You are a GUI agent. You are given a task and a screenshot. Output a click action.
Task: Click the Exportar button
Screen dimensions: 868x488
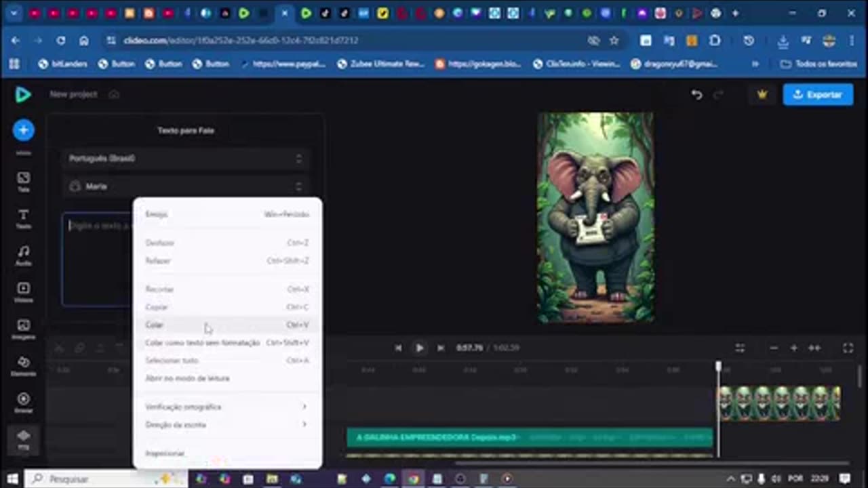pos(818,94)
